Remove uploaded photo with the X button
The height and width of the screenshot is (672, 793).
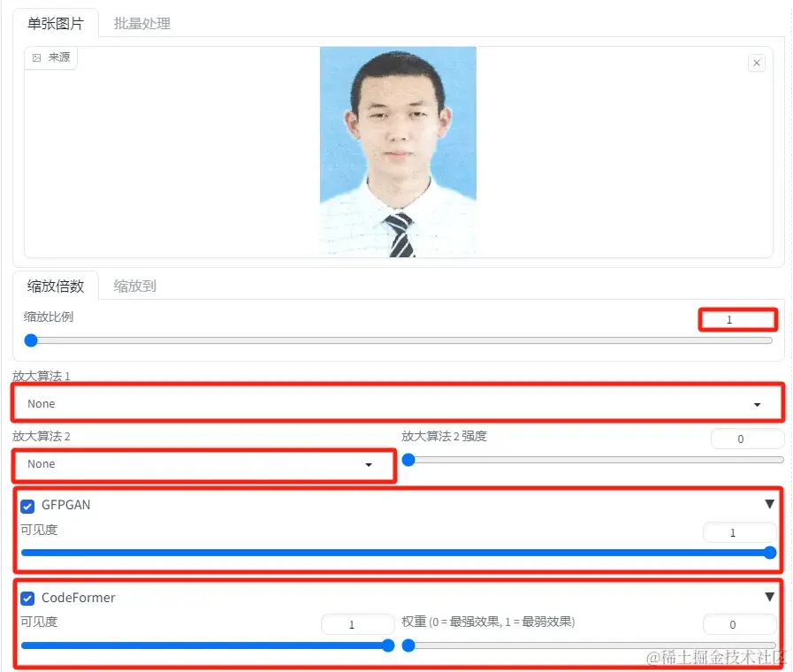(x=757, y=63)
